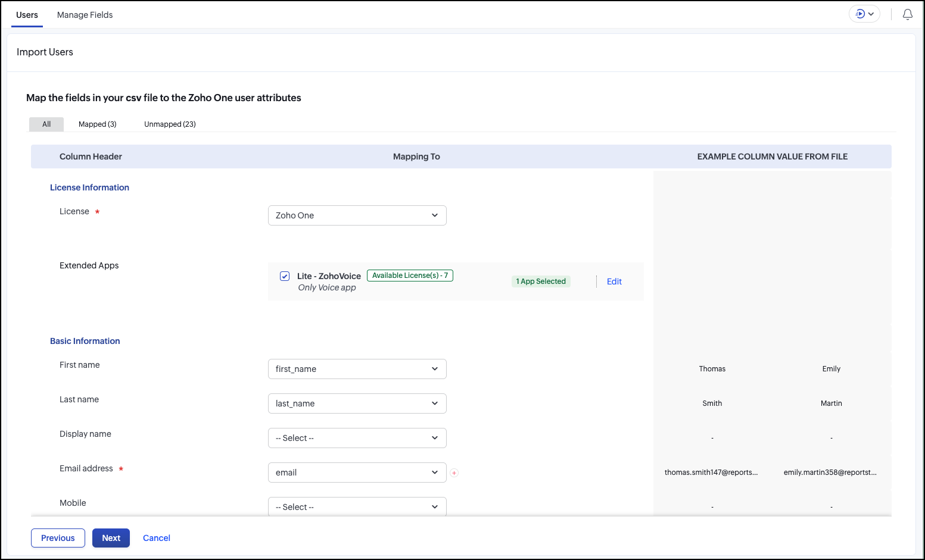The width and height of the screenshot is (925, 560).
Task: Select example value Smith
Action: click(712, 403)
